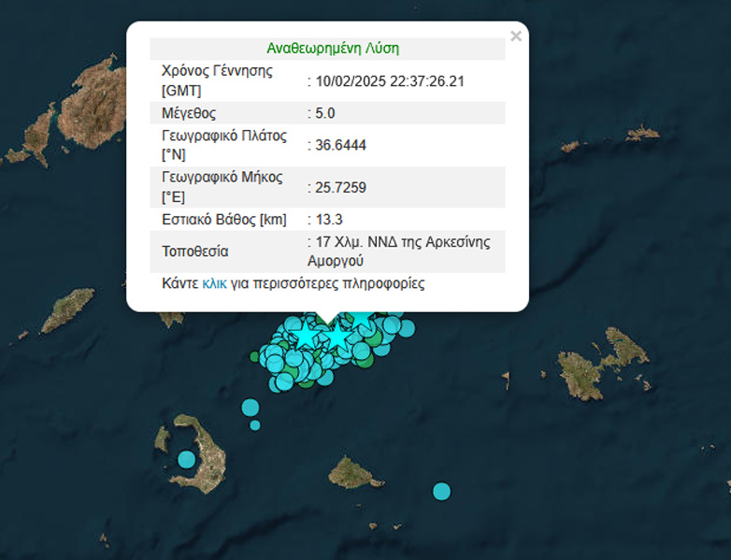
Task: Click the middle star marker under popup pointer
Action: (x=335, y=335)
